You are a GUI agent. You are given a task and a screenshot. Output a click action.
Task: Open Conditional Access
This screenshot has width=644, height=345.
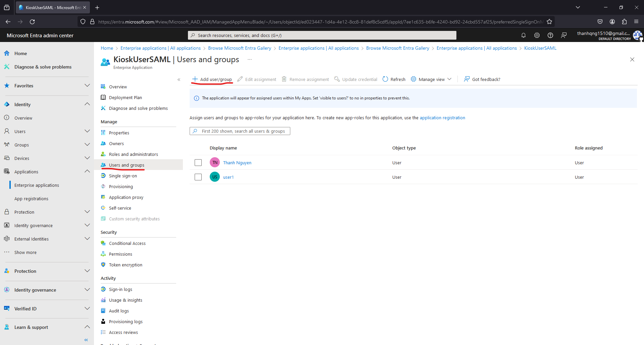(127, 243)
